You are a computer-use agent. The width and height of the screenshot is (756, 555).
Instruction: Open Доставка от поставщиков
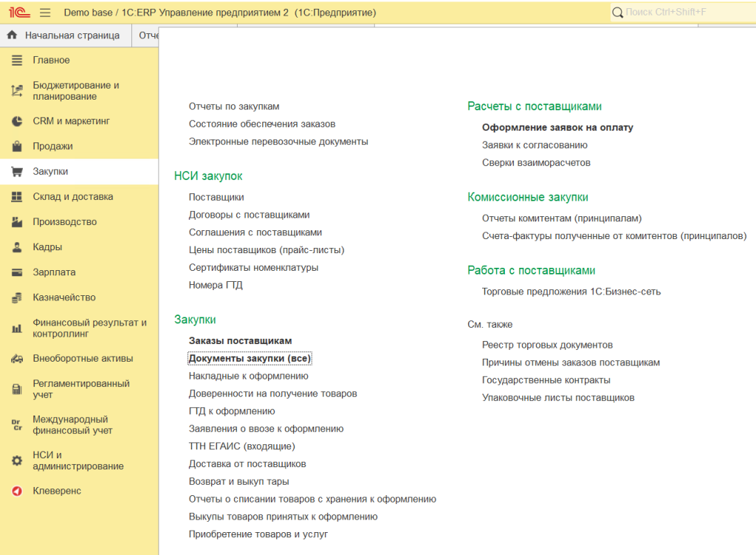(247, 464)
